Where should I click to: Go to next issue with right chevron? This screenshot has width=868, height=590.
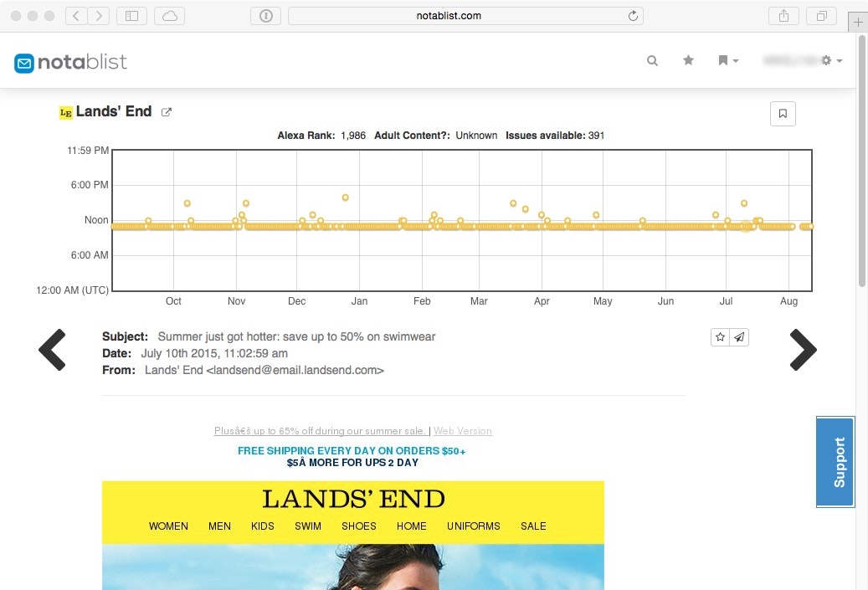pyautogui.click(x=803, y=350)
